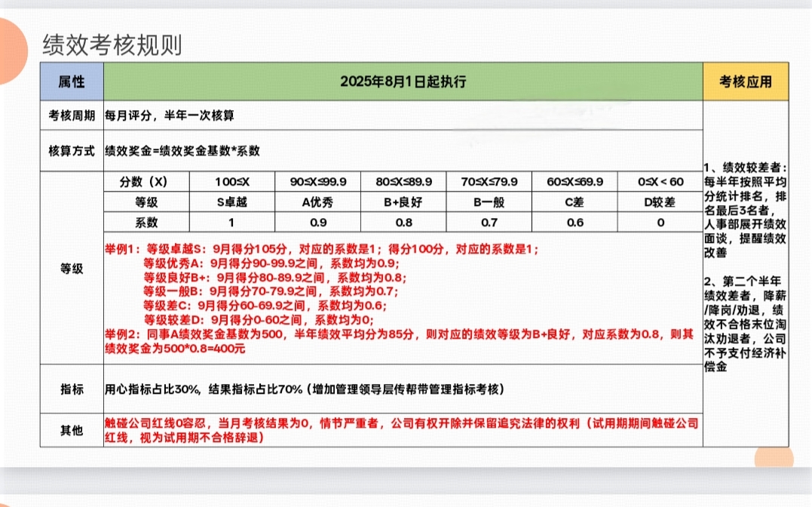Click the green 2025年8月1日起执行 header

click(403, 81)
